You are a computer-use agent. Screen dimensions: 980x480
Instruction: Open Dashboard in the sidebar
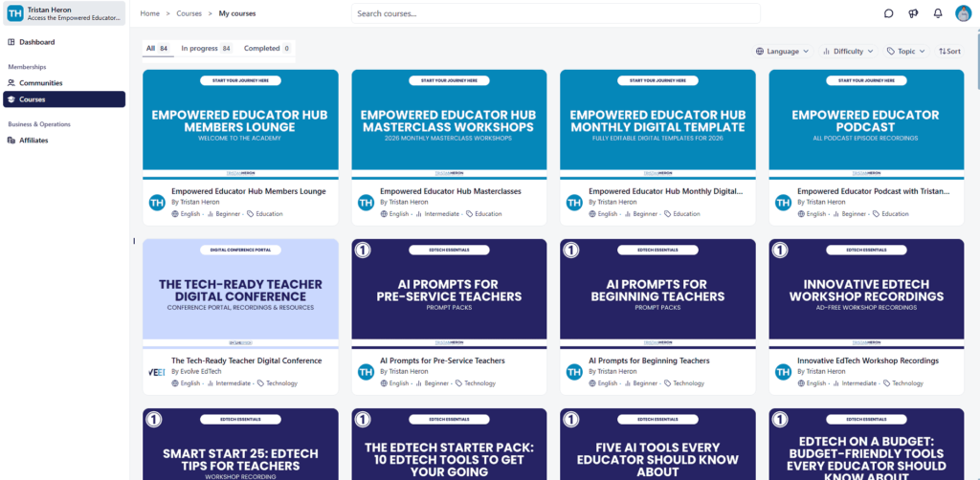point(64,42)
